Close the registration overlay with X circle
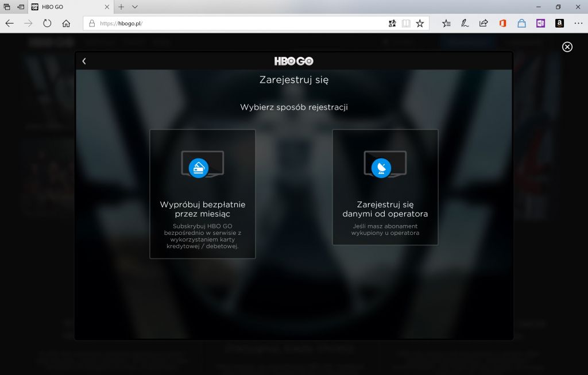This screenshot has width=588, height=375. click(567, 47)
